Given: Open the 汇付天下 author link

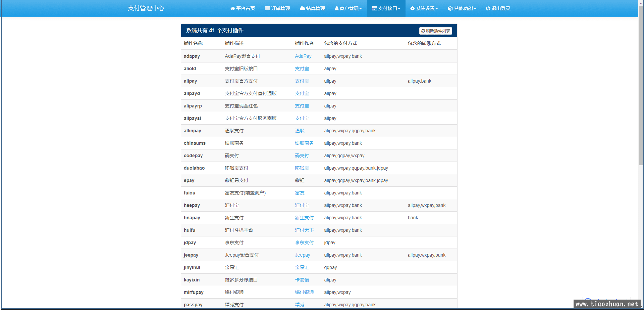Looking at the screenshot, I should (x=304, y=230).
